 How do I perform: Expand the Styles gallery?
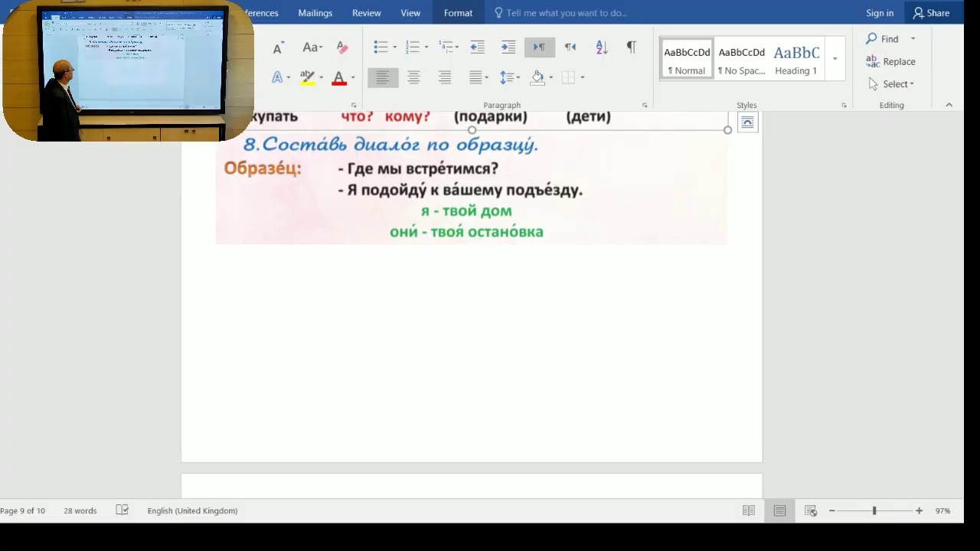click(835, 59)
